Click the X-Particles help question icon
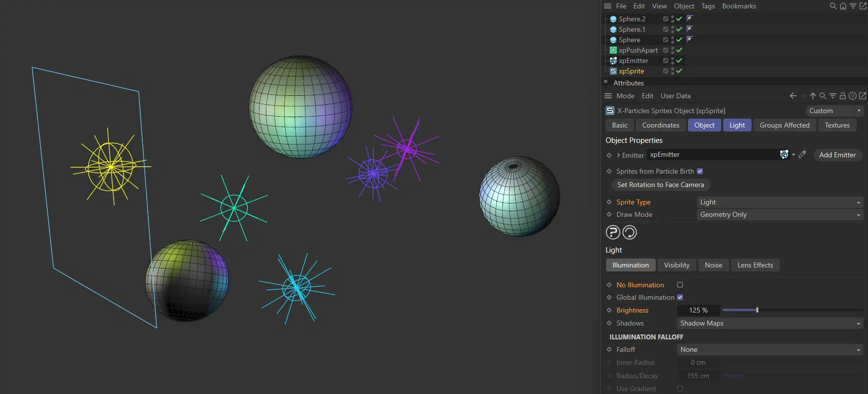 pos(613,232)
